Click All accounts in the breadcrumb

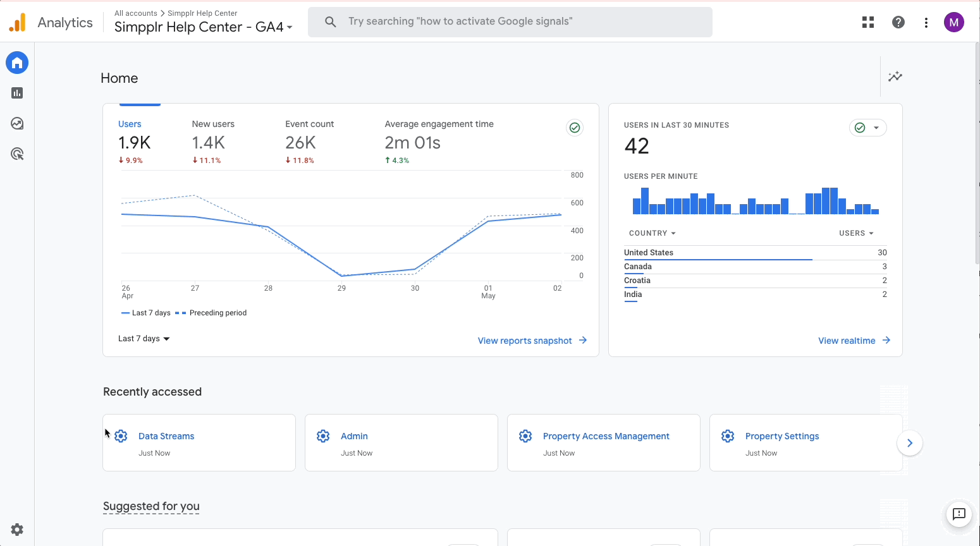(135, 13)
